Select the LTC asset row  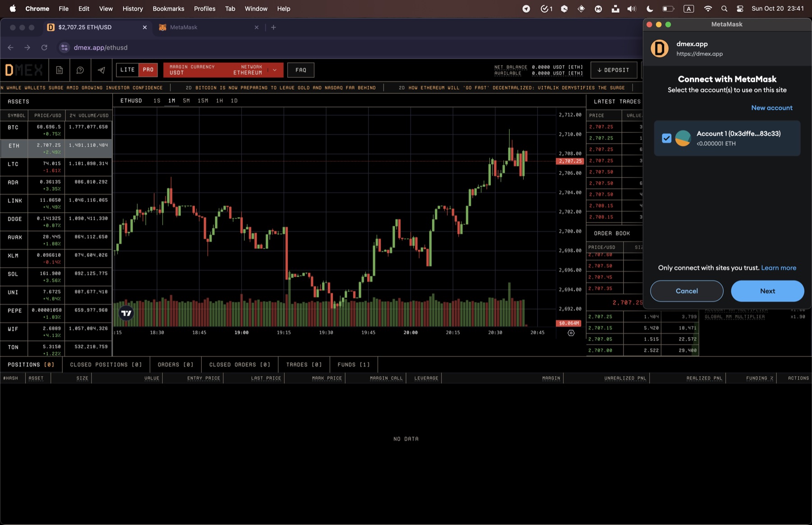click(x=56, y=167)
